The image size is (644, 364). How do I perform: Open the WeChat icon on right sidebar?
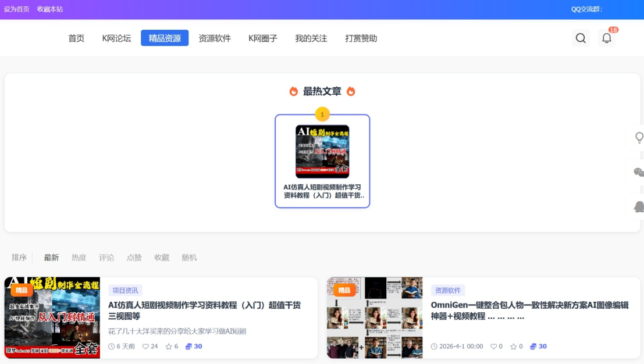pos(638,172)
